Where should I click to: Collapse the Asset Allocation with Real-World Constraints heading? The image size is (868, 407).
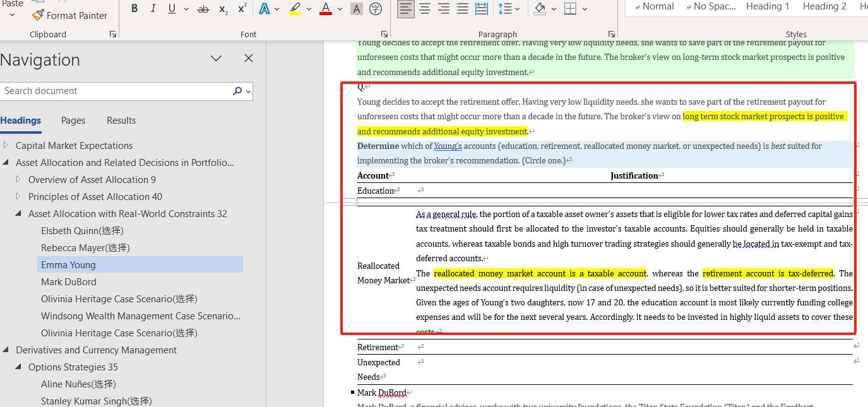click(x=19, y=214)
